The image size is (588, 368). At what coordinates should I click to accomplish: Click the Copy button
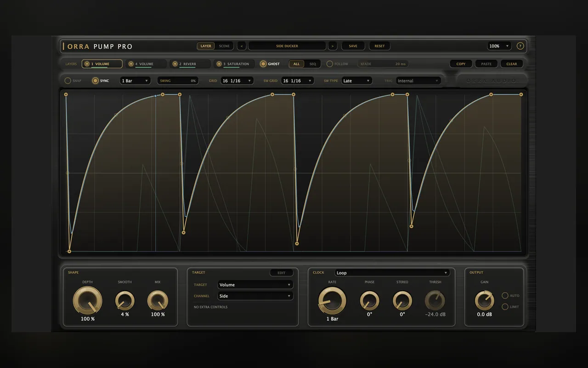[461, 64]
